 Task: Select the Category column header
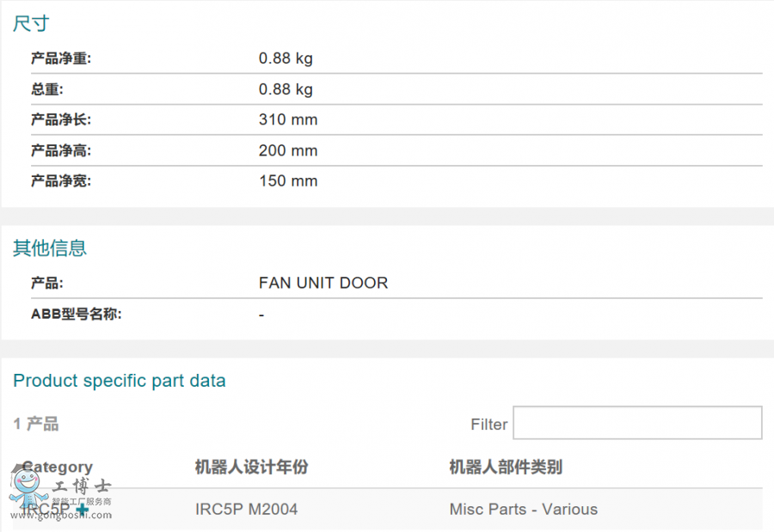[x=57, y=467]
